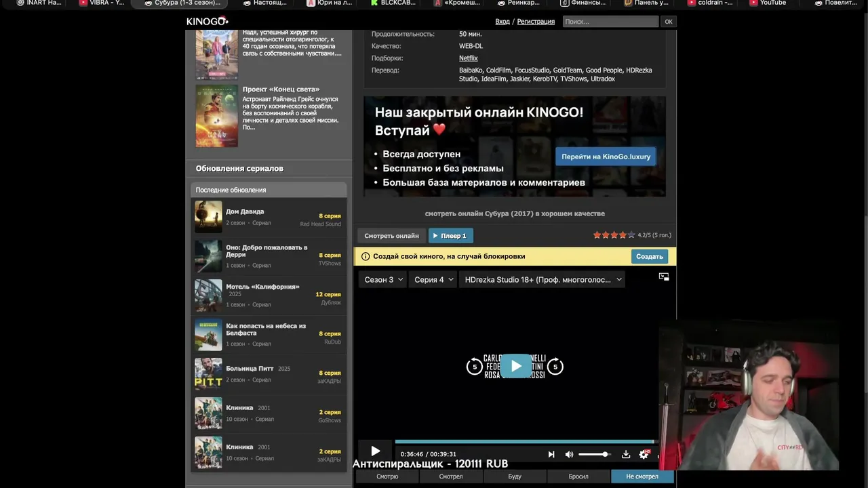This screenshot has width=868, height=488.
Task: Open the Сезон 3 dropdown
Action: pyautogui.click(x=383, y=279)
